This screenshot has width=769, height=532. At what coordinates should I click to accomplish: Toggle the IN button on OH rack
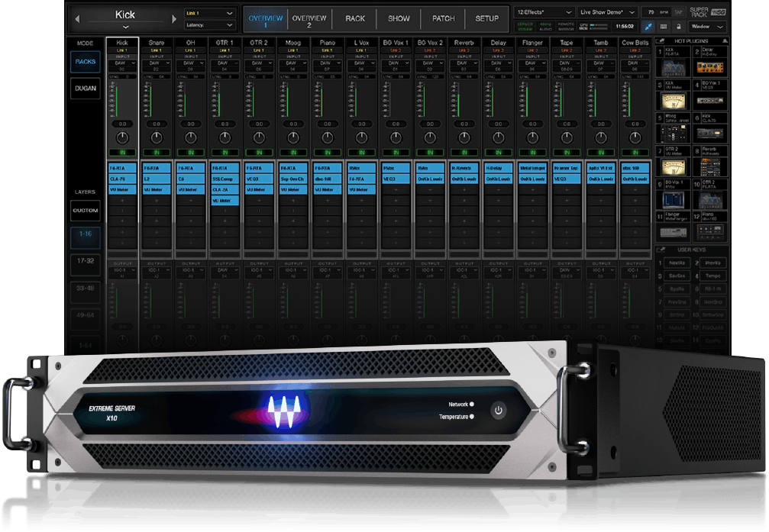pyautogui.click(x=191, y=153)
